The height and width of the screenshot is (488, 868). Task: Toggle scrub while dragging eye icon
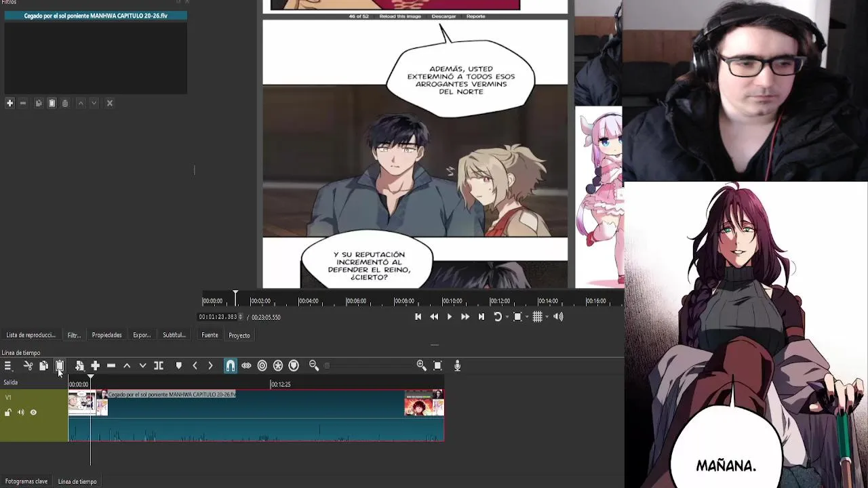coord(246,365)
